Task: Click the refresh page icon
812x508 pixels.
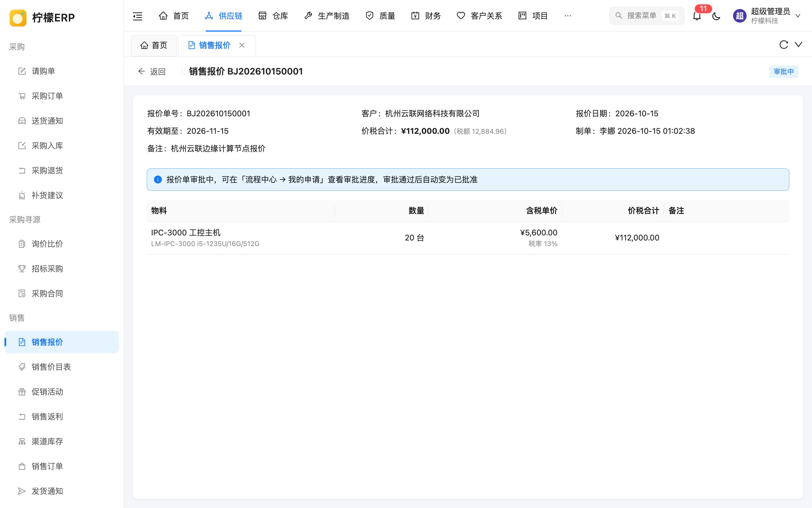Action: tap(784, 45)
